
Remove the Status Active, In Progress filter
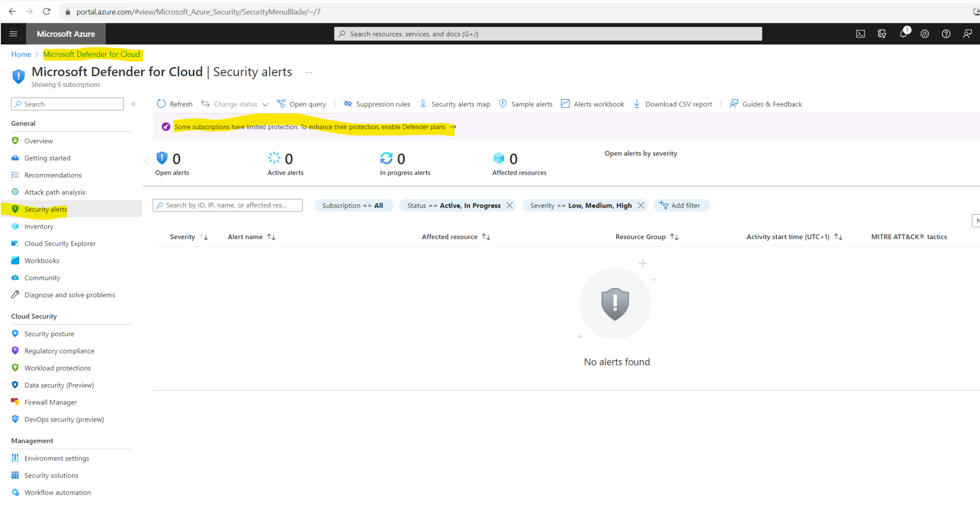click(510, 205)
